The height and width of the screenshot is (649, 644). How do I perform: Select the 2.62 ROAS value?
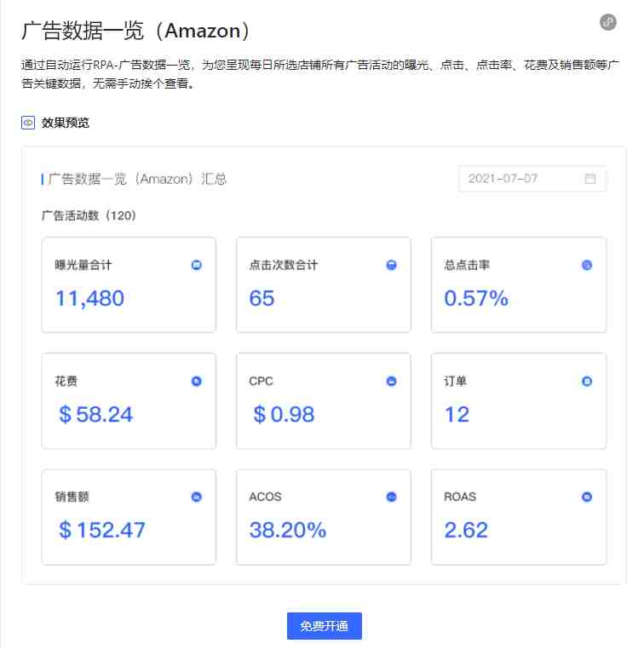point(466,530)
